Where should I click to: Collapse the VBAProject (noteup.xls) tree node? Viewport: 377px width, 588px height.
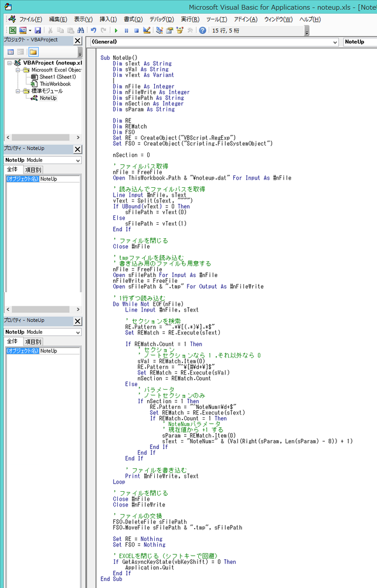pyautogui.click(x=10, y=63)
